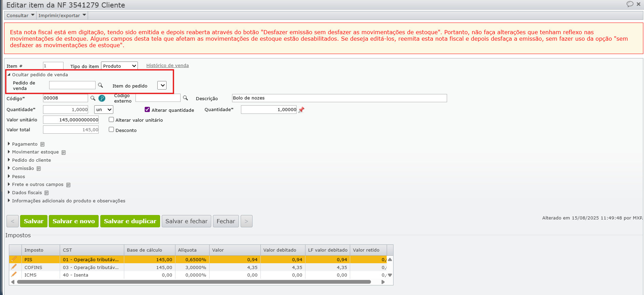The image size is (644, 295).
Task: Click the Salvar e novo button
Action: click(74, 221)
